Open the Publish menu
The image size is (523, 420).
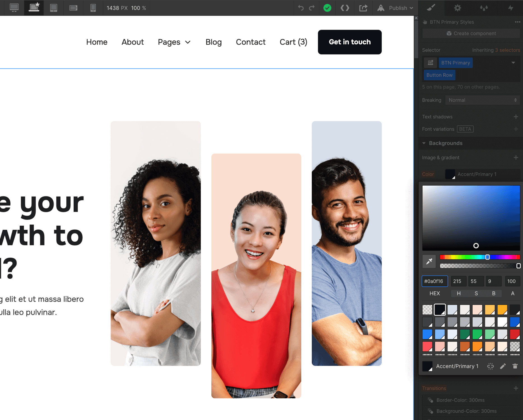point(399,8)
